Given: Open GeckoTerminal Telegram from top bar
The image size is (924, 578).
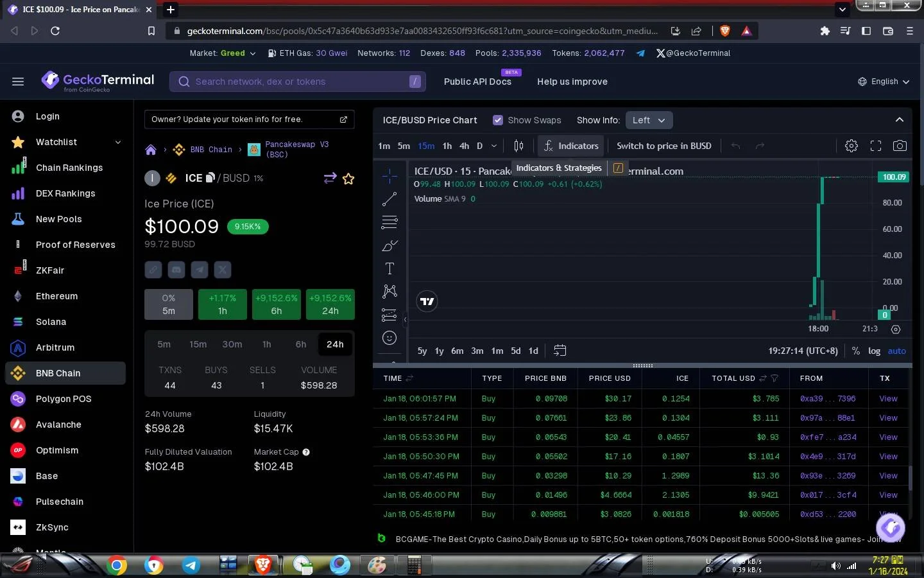Looking at the screenshot, I should (x=640, y=53).
